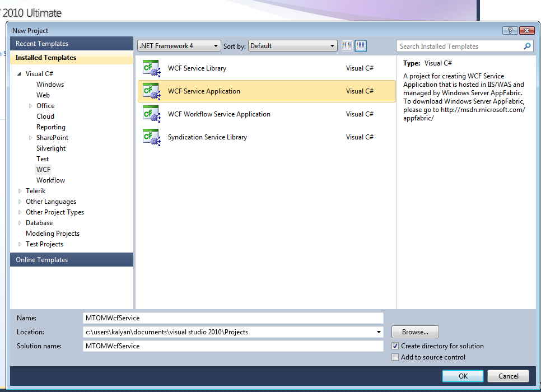This screenshot has width=541, height=392.
Task: Click the project Name input field
Action: tap(233, 318)
